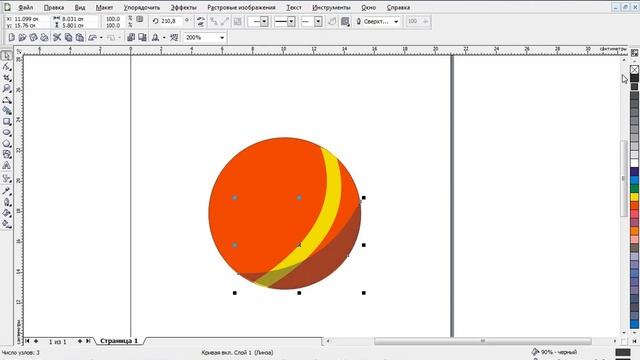Click the Paste clipboard icon
Viewport: 640px width, 360px height.
(80, 38)
